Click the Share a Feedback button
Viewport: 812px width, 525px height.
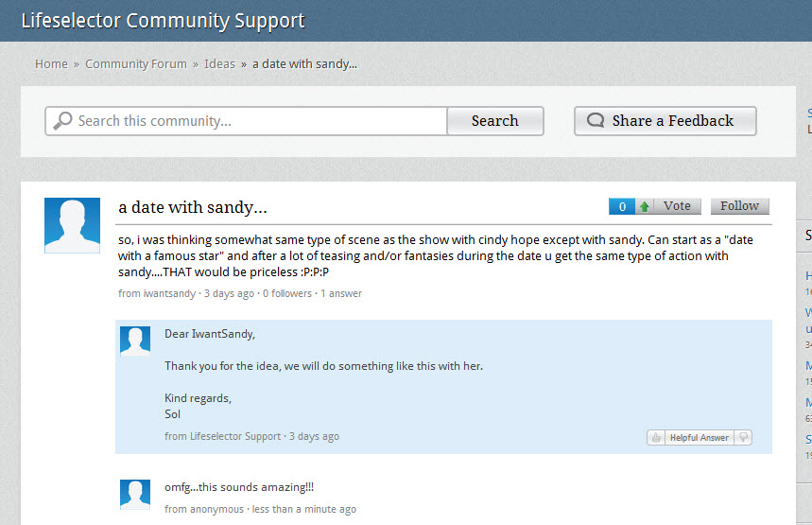(x=665, y=121)
